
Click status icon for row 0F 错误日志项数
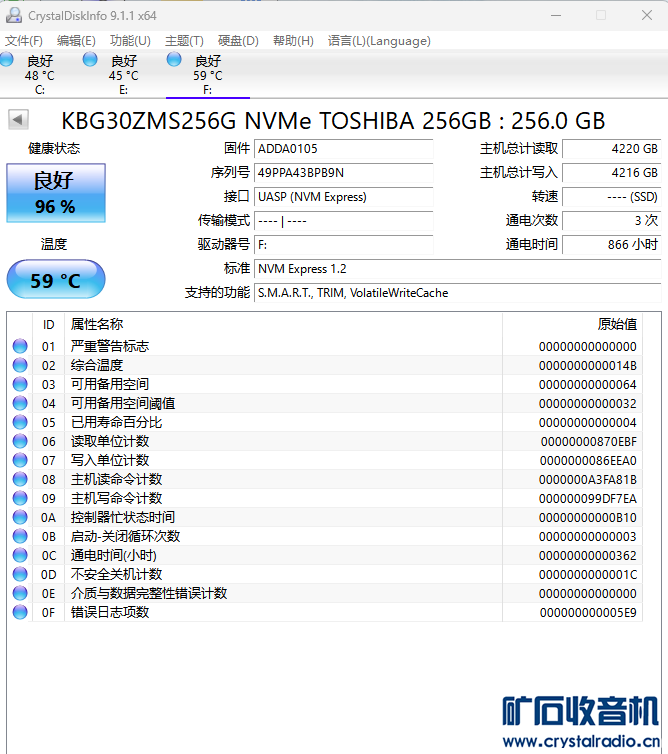click(x=20, y=612)
